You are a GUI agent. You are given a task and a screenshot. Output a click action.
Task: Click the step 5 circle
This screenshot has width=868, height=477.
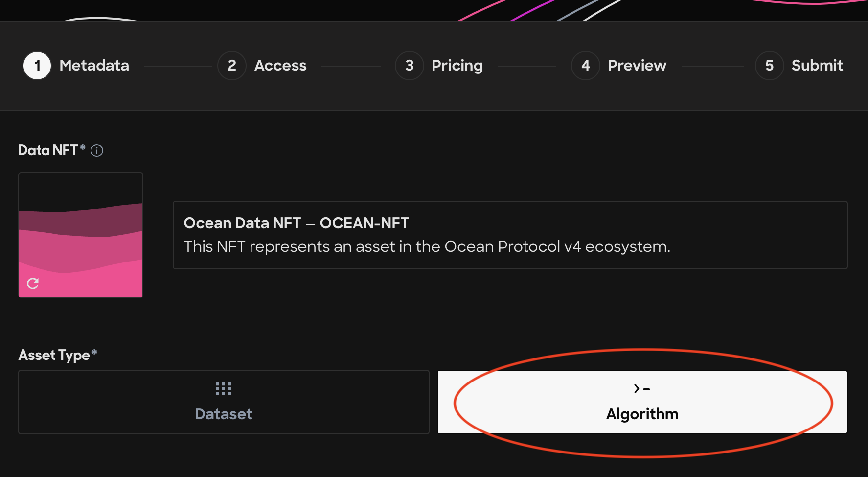(770, 66)
